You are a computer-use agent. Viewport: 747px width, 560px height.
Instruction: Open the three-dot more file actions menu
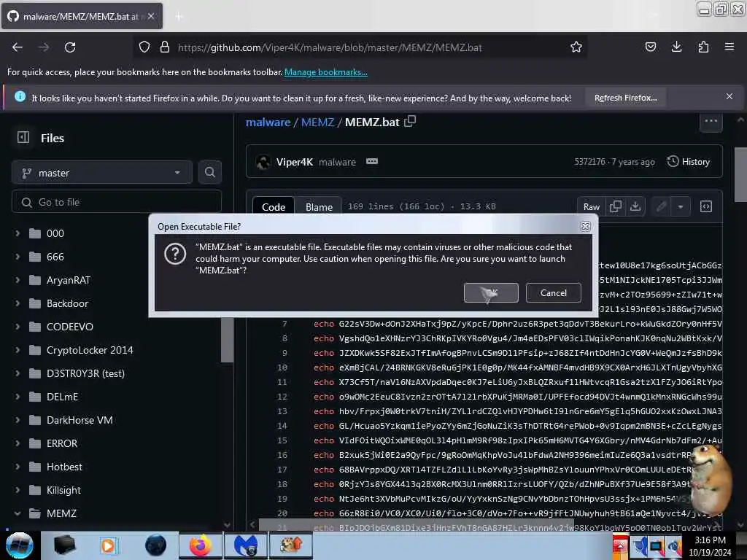click(711, 121)
